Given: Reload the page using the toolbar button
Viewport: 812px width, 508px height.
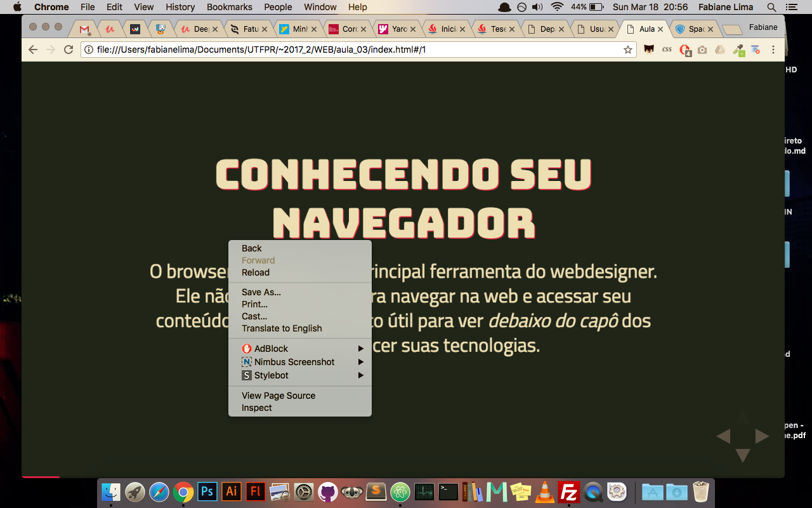Looking at the screenshot, I should (x=69, y=50).
